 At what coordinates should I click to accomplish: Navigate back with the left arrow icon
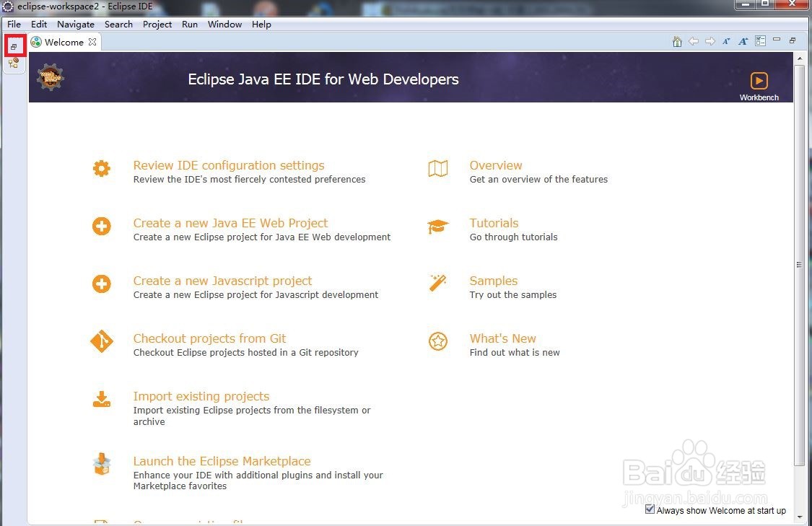click(x=694, y=41)
